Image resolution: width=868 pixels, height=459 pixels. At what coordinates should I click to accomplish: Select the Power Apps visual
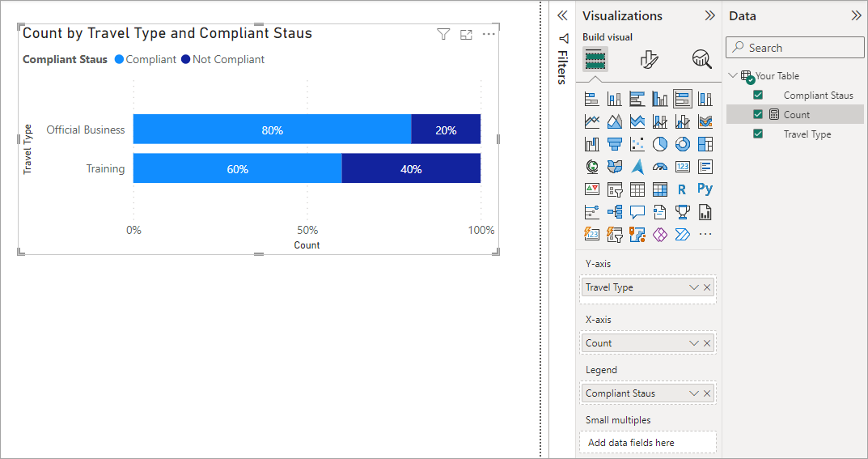(x=660, y=234)
